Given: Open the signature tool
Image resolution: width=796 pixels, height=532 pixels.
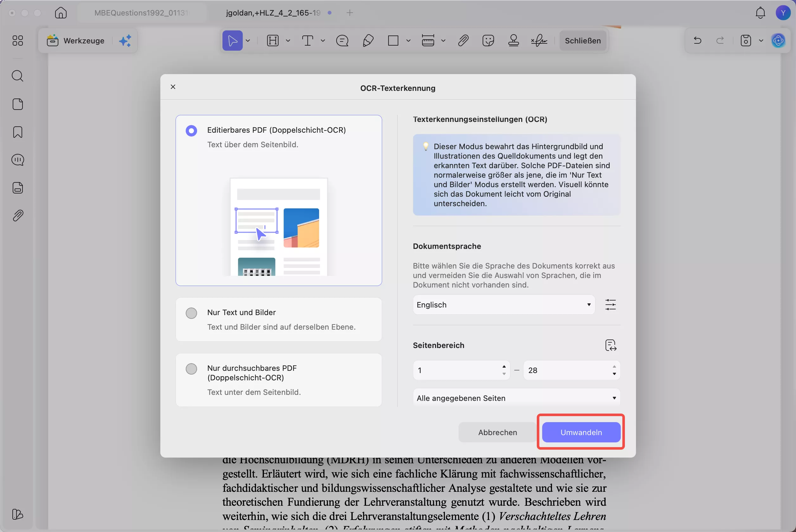Looking at the screenshot, I should 539,41.
